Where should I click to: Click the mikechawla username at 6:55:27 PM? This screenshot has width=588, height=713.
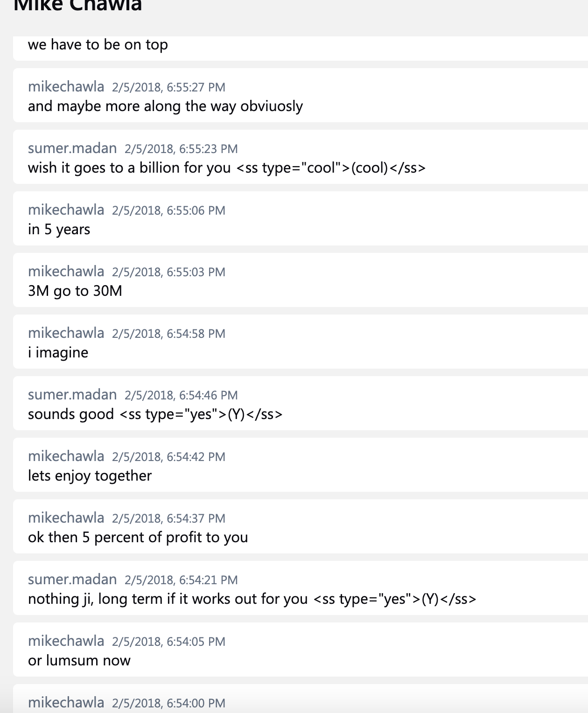[x=66, y=86]
